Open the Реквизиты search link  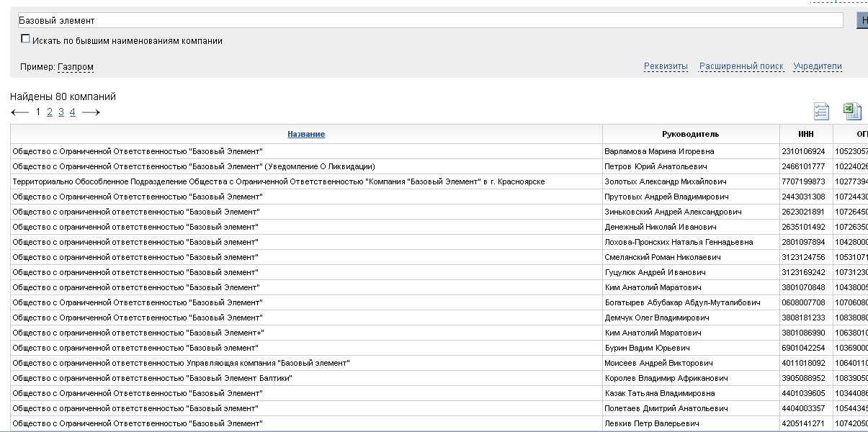click(x=666, y=66)
